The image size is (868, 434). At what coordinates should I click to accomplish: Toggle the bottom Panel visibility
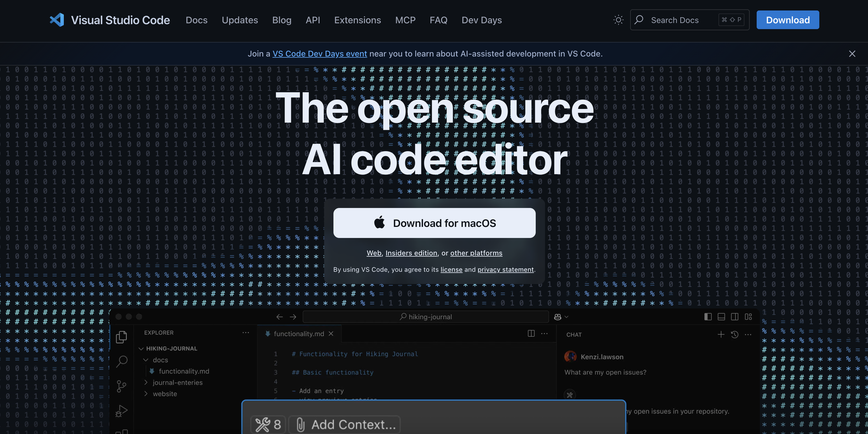point(721,317)
